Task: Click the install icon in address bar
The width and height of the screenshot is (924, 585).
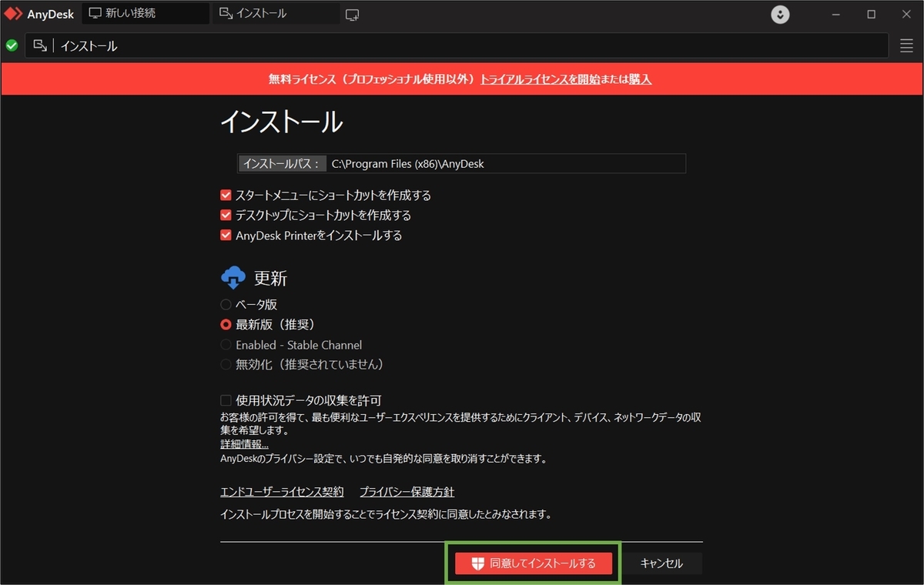Action: pos(40,45)
